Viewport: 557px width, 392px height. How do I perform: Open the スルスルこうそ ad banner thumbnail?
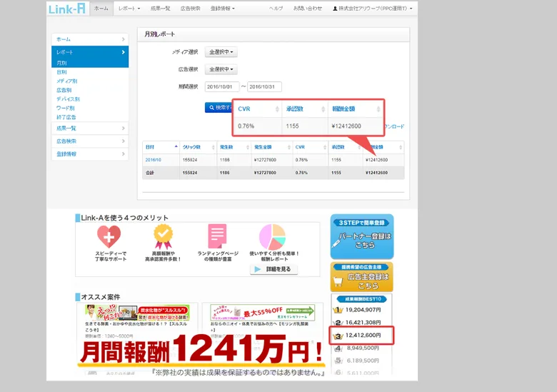(x=137, y=313)
